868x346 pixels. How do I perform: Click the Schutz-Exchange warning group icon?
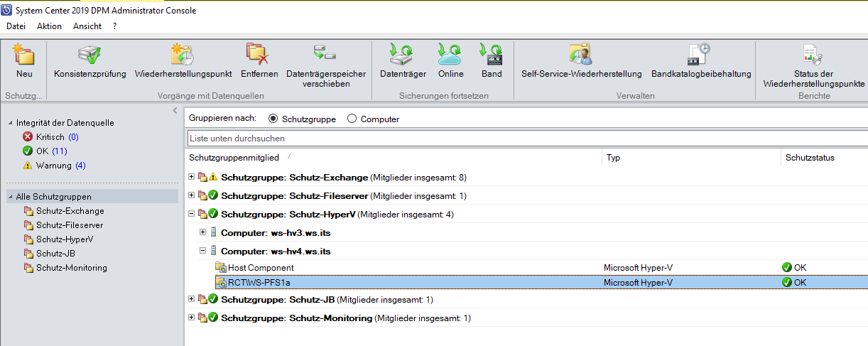click(x=212, y=177)
